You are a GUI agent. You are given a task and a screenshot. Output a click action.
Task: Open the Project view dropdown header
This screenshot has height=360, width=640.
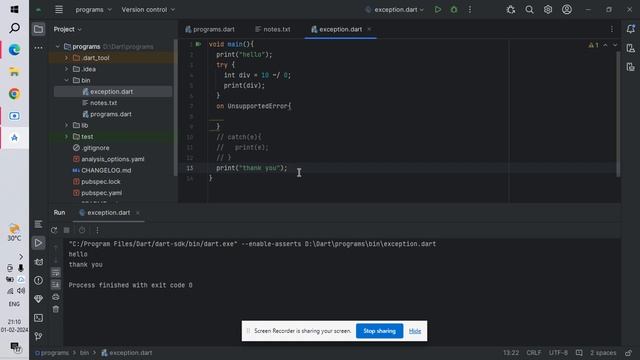67,29
